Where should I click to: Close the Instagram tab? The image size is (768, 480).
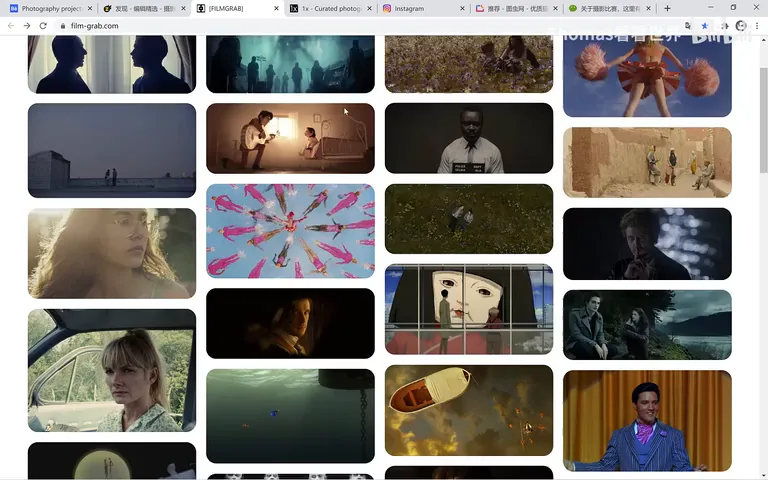(462, 8)
